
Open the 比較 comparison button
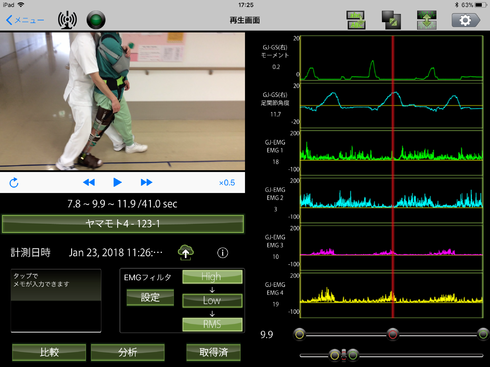point(49,352)
